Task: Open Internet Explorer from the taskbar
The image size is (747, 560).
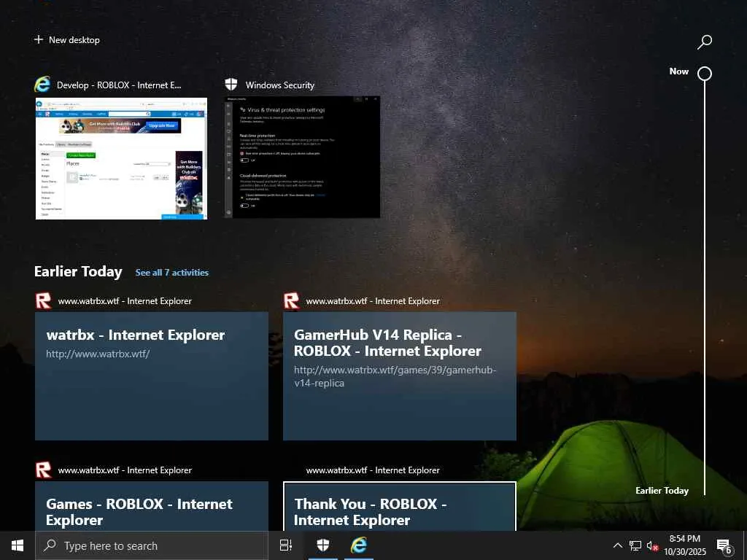Action: [359, 545]
